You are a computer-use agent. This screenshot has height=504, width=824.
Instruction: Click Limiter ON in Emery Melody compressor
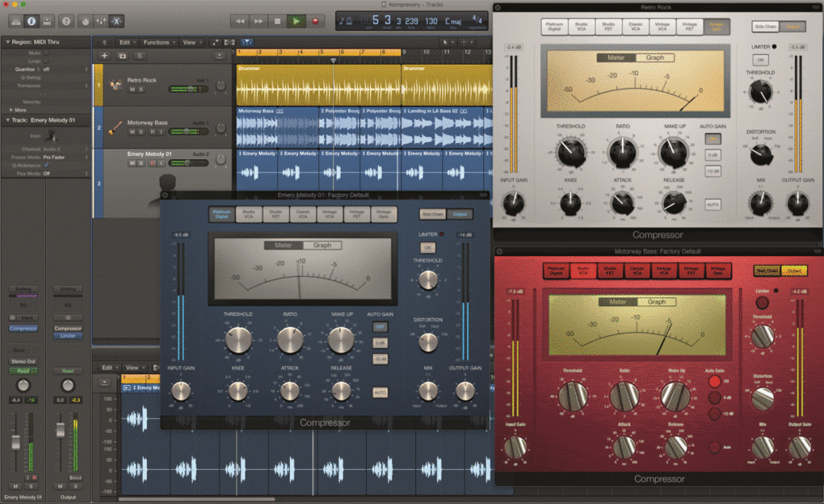pyautogui.click(x=428, y=247)
